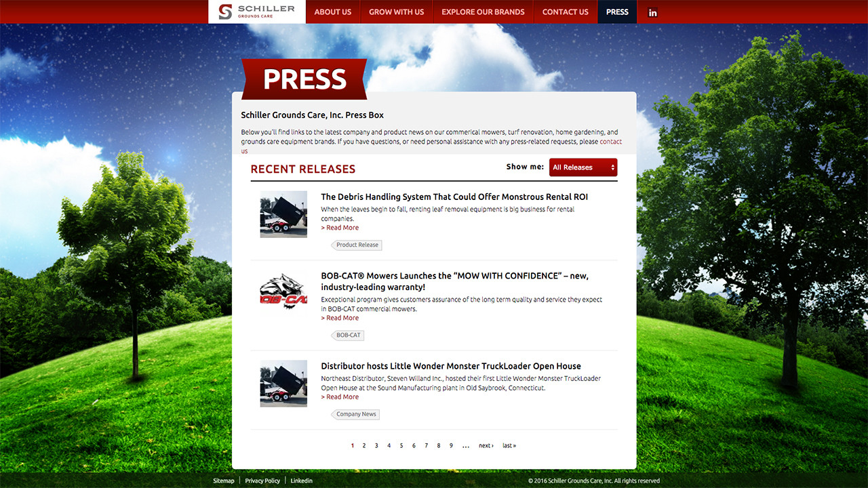Click the copyright notice in footer
868x488 pixels.
(x=594, y=481)
